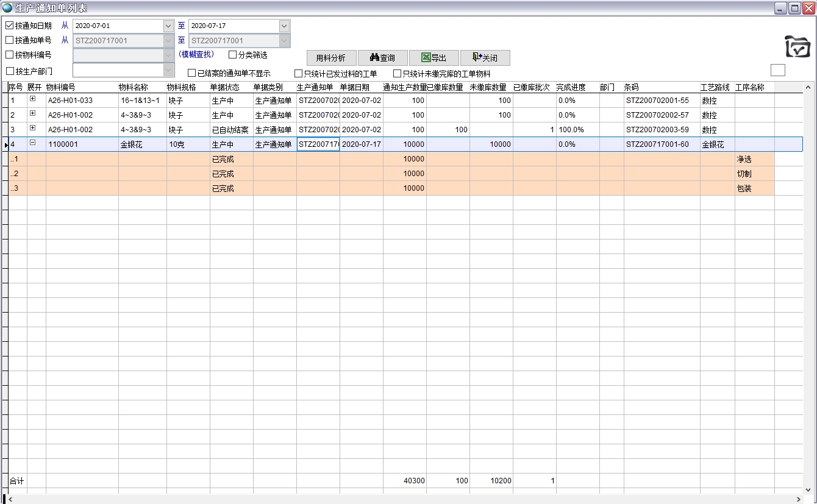The image size is (817, 504).
Task: Toggle the 分类筛选 checkbox
Action: pos(232,55)
